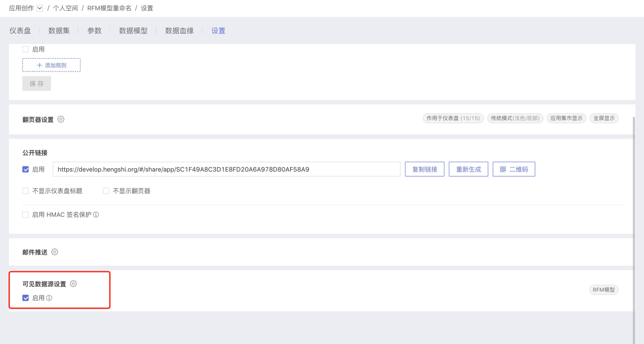Click the 重新生成 button

point(468,170)
